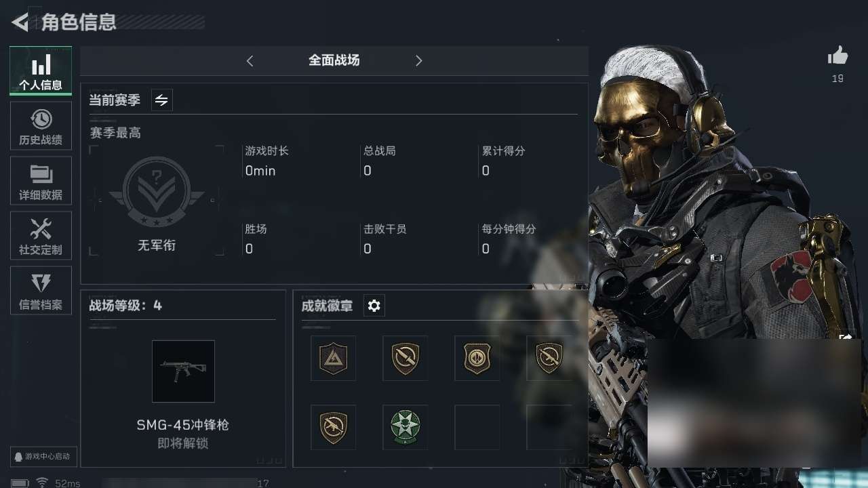Click the SMG-45 submachine gun thumbnail
Screen dimensions: 868x488
(x=183, y=371)
